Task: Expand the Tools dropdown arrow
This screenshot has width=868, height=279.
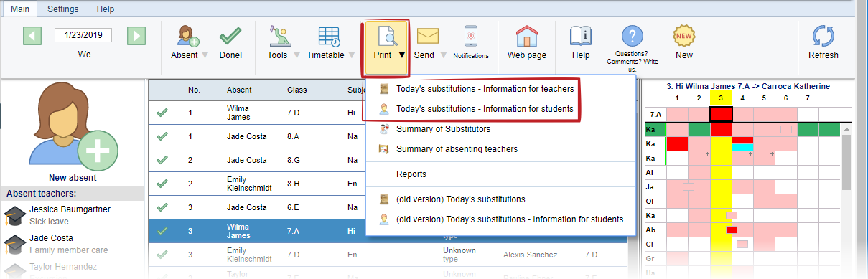Action: [295, 55]
